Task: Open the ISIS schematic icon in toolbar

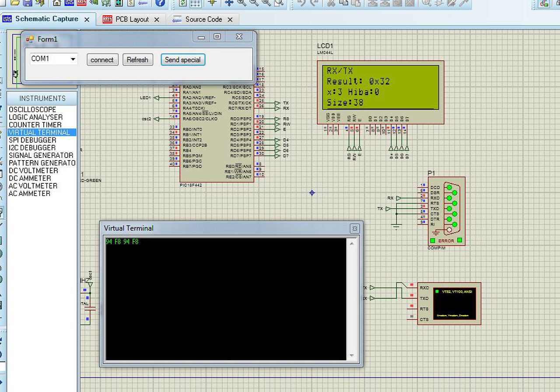Action: [x=69, y=3]
